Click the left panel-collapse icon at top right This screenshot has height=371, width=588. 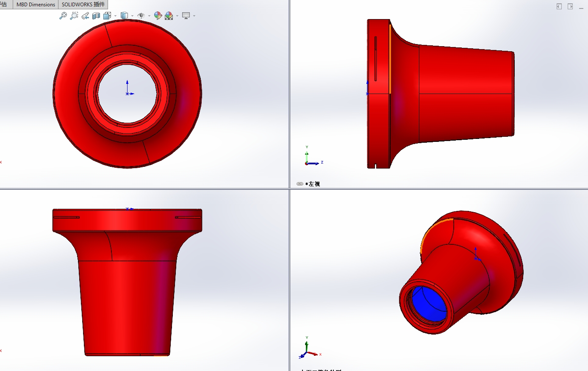pyautogui.click(x=559, y=6)
